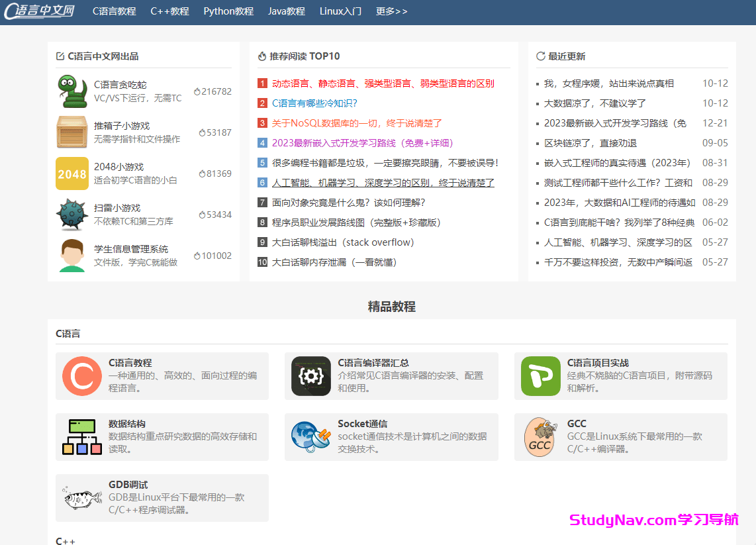
Task: Open the Python教程 menu item
Action: coord(228,11)
